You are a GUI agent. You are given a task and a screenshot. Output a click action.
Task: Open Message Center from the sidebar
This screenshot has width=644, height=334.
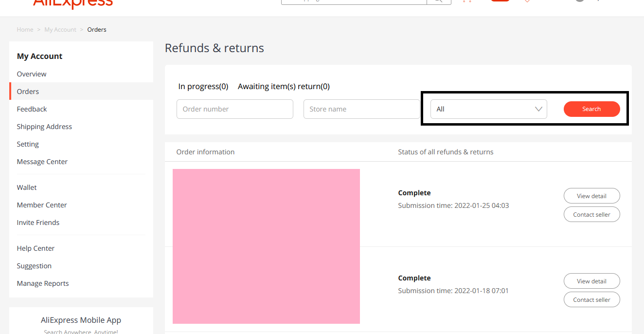coord(42,162)
